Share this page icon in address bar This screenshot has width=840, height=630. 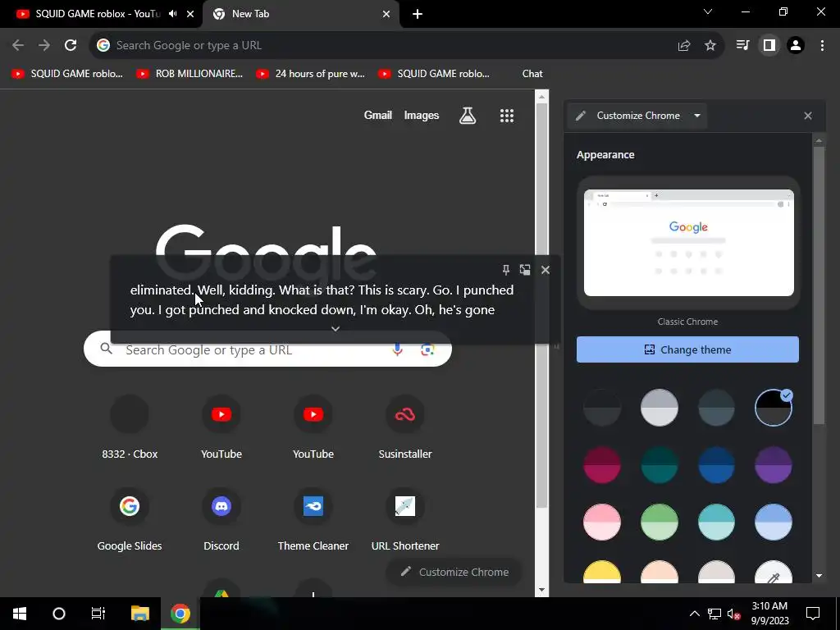(683, 46)
